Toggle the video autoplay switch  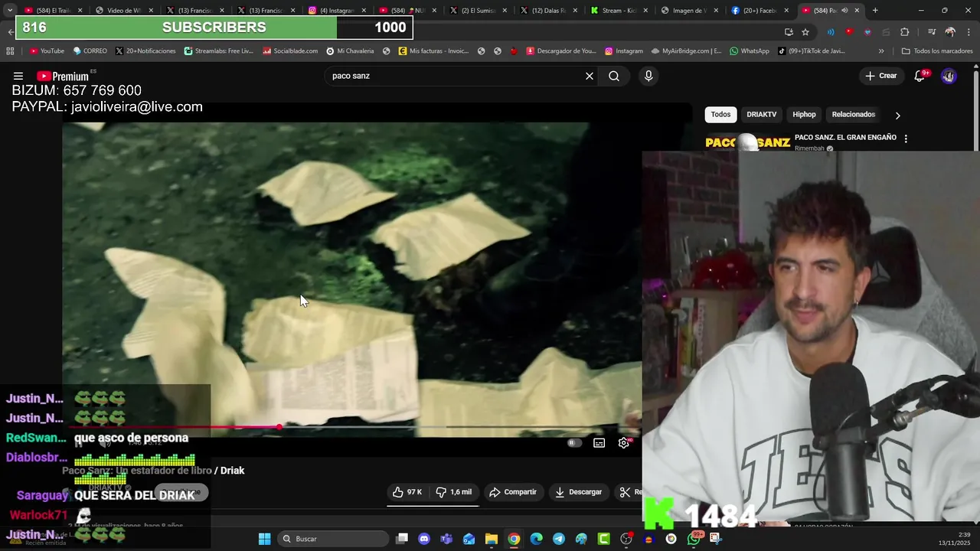[x=573, y=442]
